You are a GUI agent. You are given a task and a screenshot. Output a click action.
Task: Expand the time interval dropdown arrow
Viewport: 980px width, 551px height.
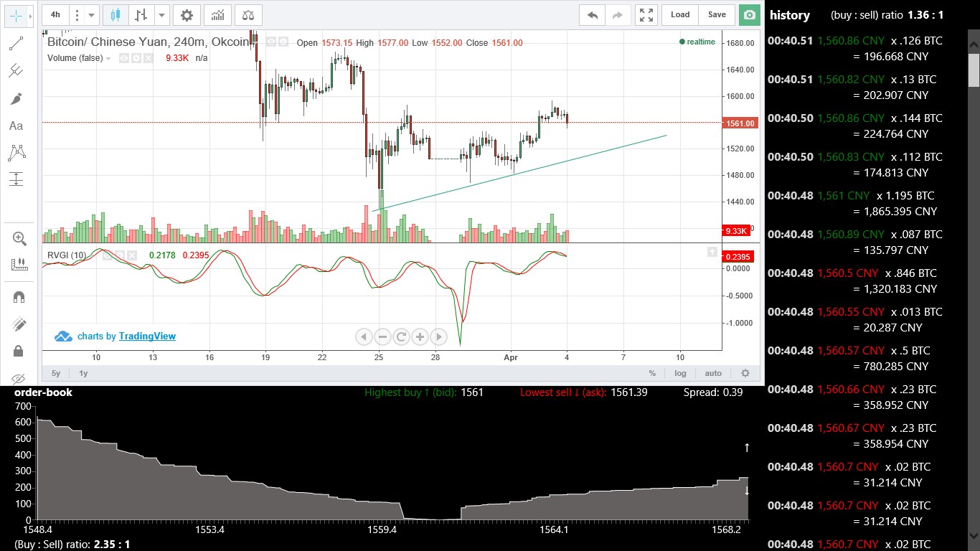91,15
